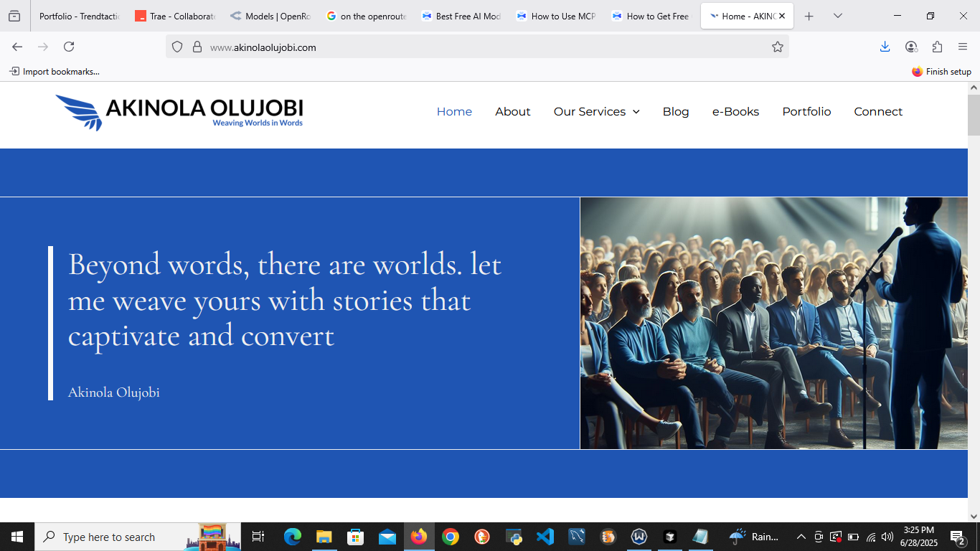Viewport: 980px width, 551px height.
Task: Click the Firefox reload page icon
Action: pyautogui.click(x=69, y=47)
